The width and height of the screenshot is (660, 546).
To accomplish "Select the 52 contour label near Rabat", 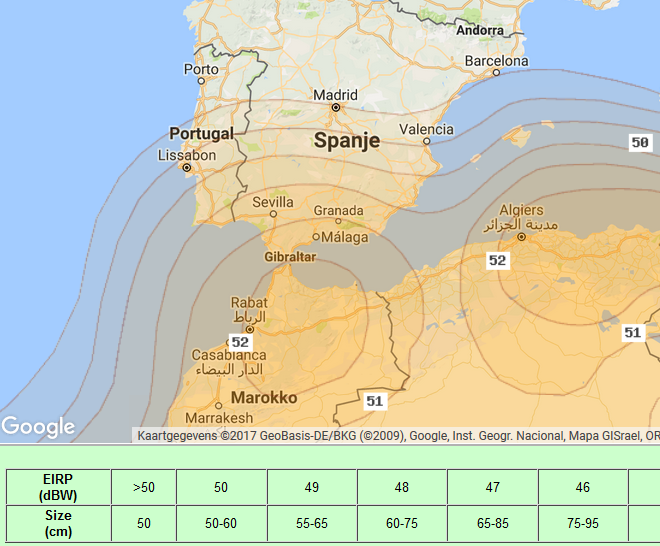I will click(x=240, y=342).
